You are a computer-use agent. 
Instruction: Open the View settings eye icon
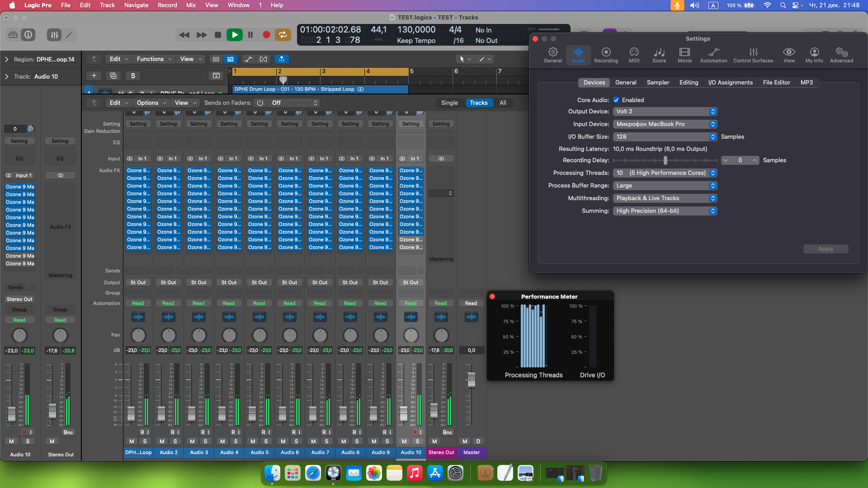point(789,55)
